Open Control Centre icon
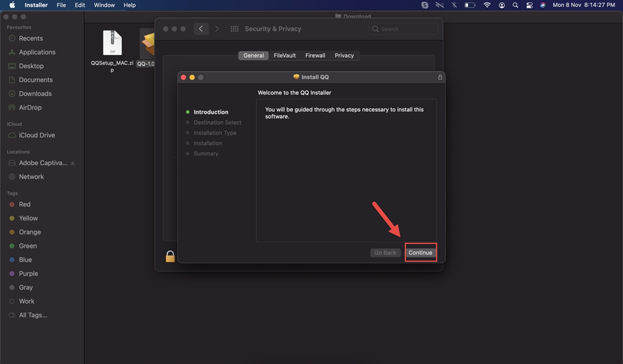Image resolution: width=623 pixels, height=364 pixels. click(x=529, y=5)
